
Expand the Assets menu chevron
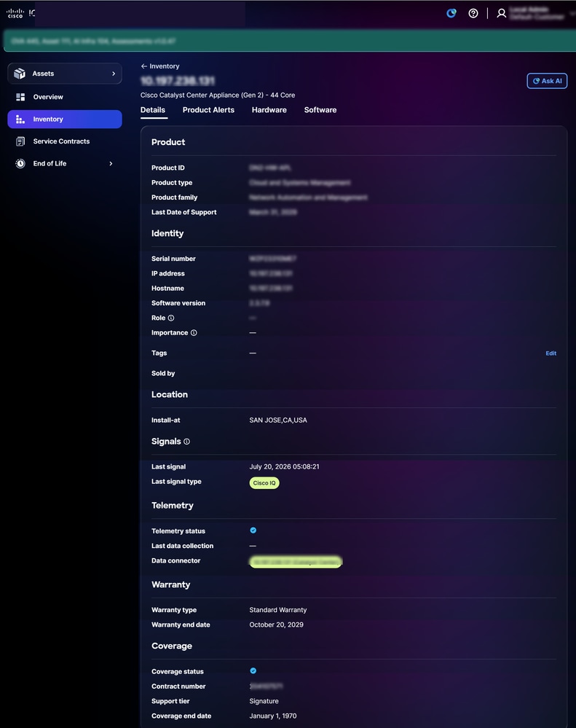pyautogui.click(x=114, y=74)
